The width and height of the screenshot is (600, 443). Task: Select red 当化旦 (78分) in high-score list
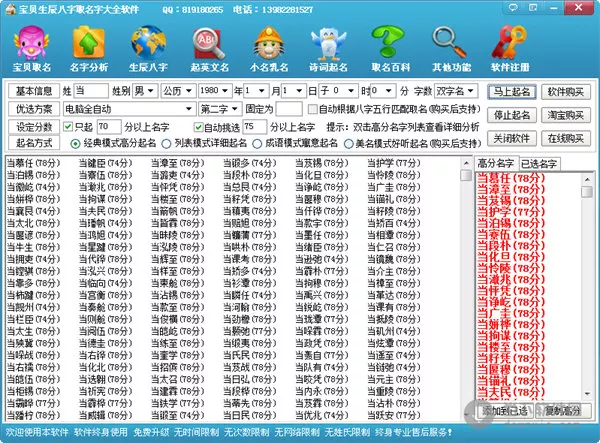(x=511, y=257)
